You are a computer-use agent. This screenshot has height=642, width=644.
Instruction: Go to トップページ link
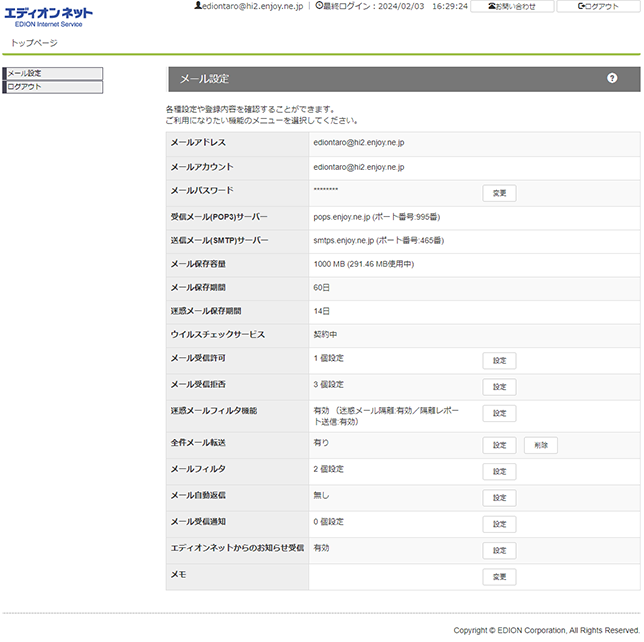tap(34, 43)
